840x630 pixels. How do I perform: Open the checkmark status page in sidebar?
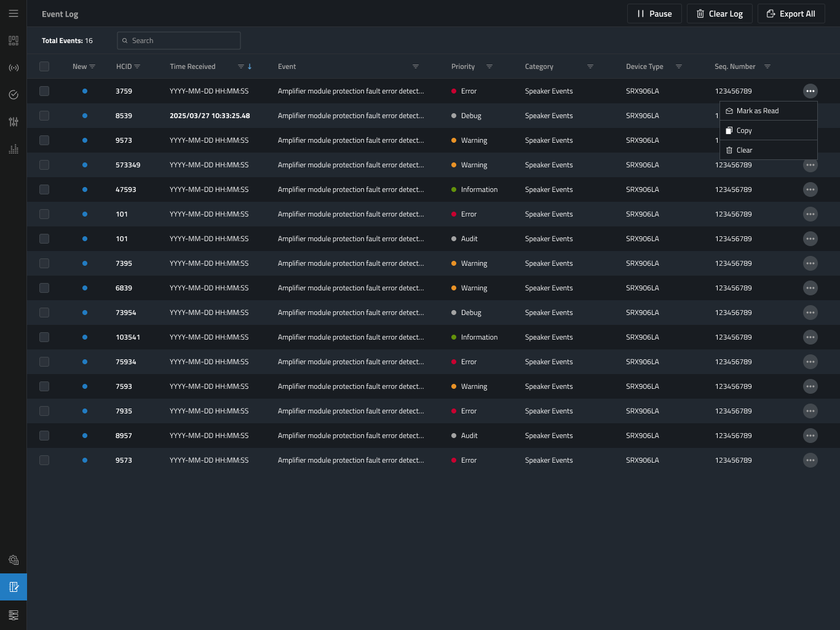click(x=14, y=95)
